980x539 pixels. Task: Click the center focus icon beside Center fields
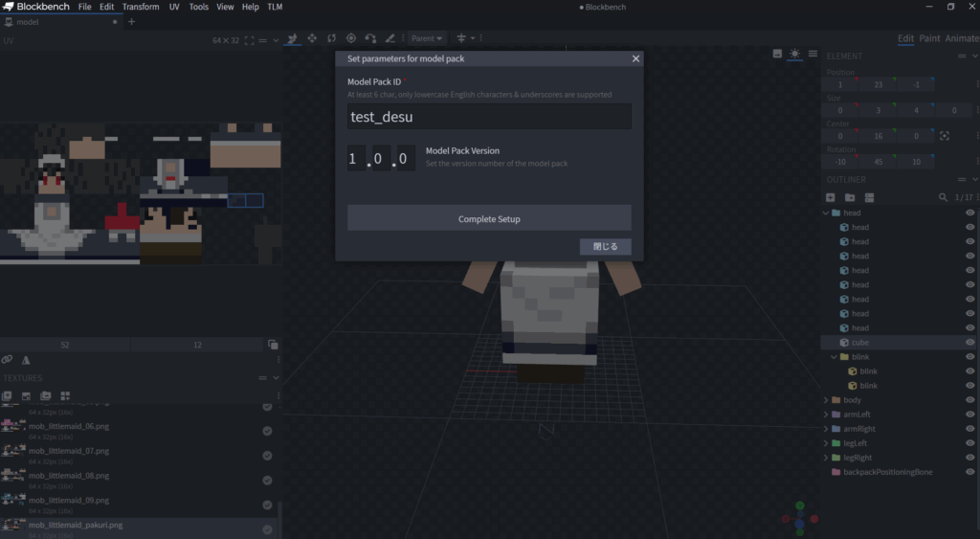tap(945, 137)
